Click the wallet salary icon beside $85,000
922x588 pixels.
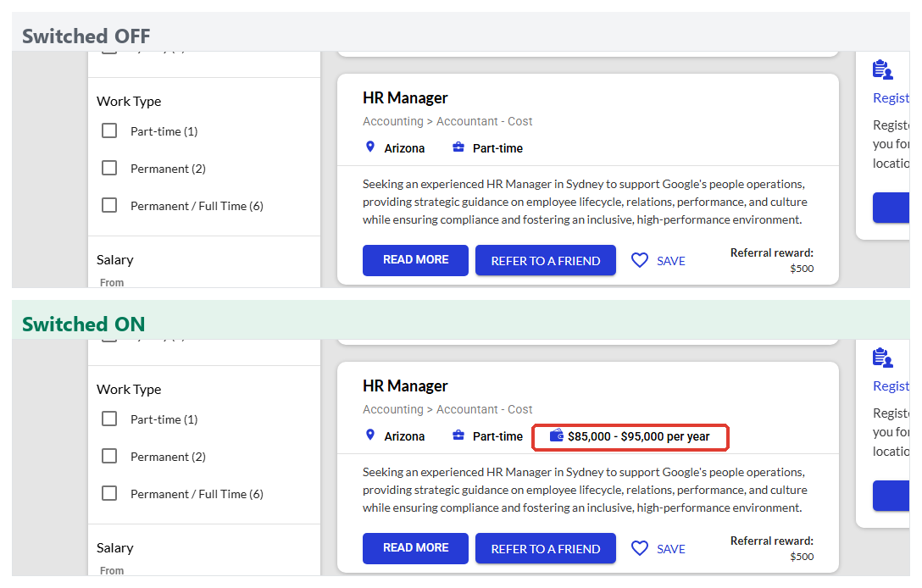point(556,435)
